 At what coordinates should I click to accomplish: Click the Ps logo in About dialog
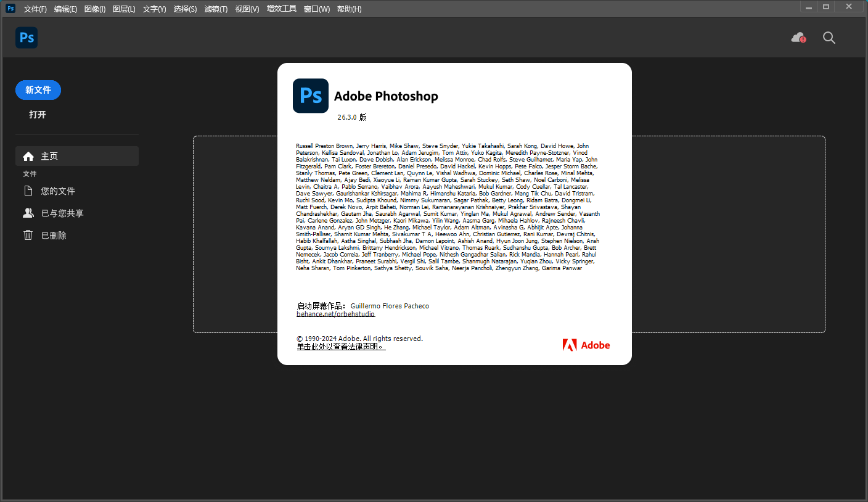(x=311, y=96)
